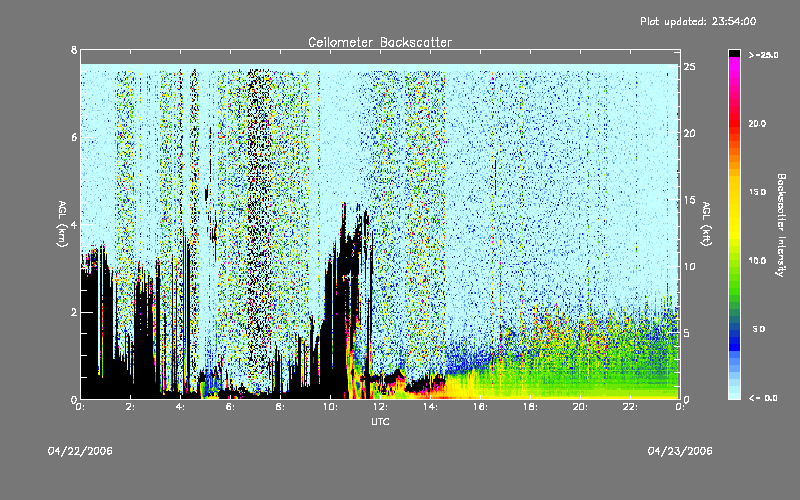Click the 04/22/2006 start date label
The width and height of the screenshot is (800, 500).
(x=80, y=451)
